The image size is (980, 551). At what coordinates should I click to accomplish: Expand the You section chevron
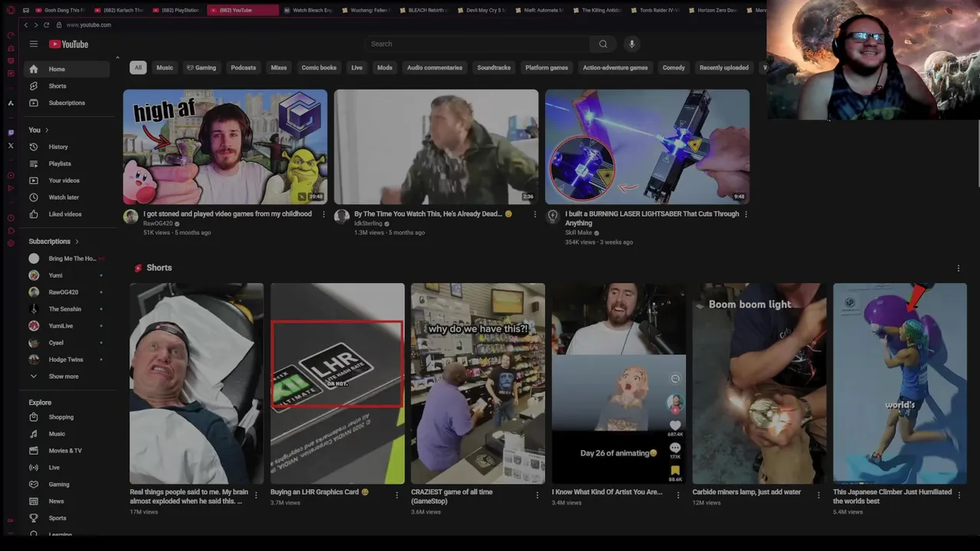(47, 130)
